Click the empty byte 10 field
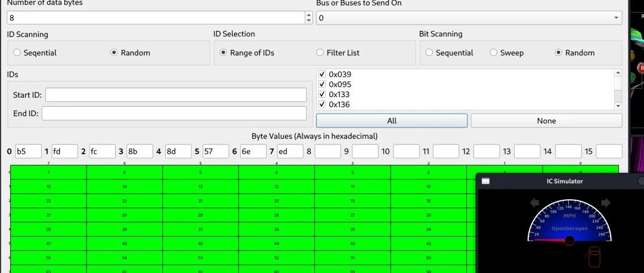The height and width of the screenshot is (273, 644). click(406, 151)
